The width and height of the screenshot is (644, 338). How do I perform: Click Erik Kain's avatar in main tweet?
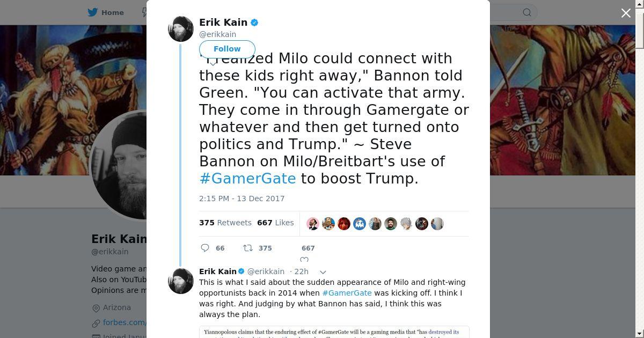[181, 29]
